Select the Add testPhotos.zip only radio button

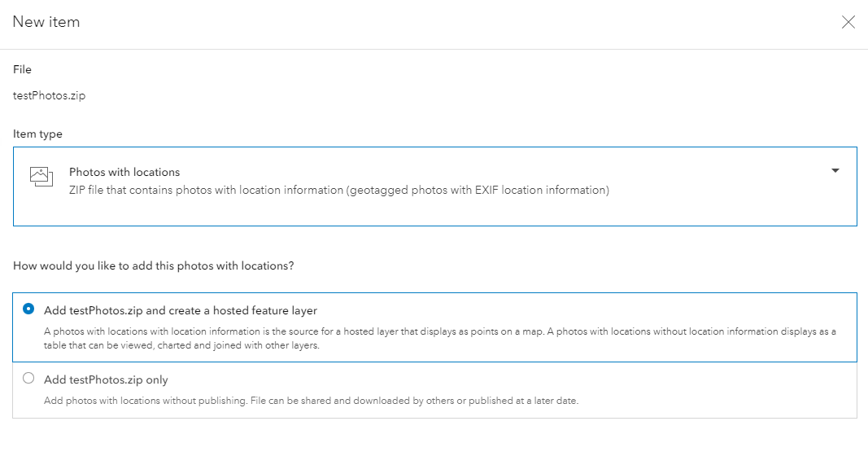pyautogui.click(x=28, y=378)
